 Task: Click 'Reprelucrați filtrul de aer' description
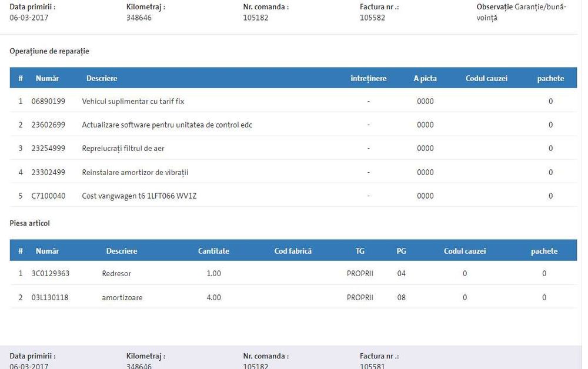pyautogui.click(x=123, y=148)
